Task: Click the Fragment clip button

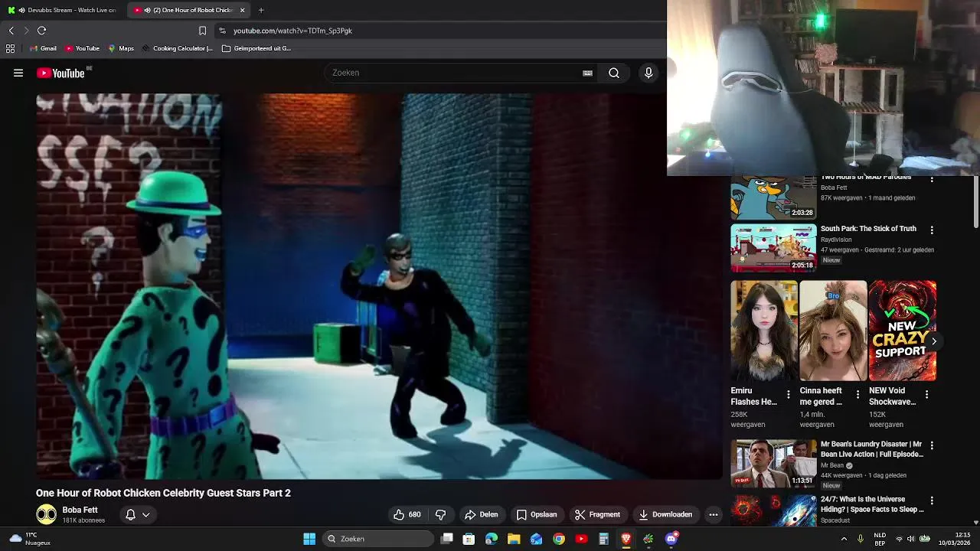Action: pos(597,514)
